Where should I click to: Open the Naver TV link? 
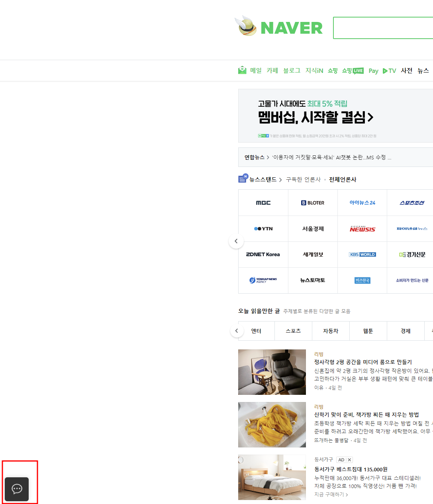click(x=389, y=71)
